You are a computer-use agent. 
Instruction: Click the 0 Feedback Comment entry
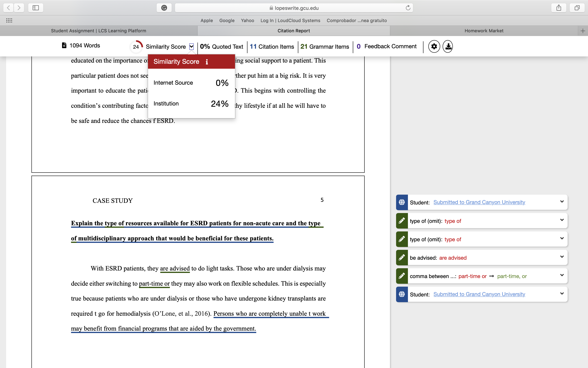point(386,46)
